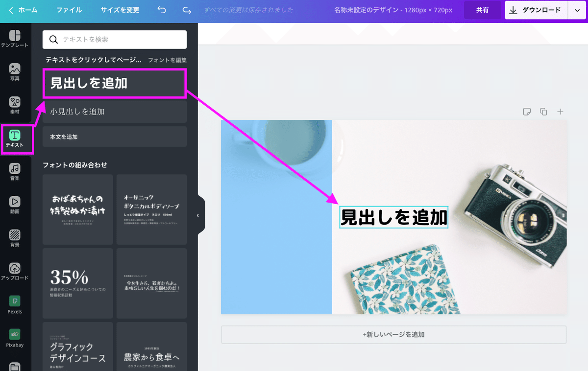Image resolution: width=588 pixels, height=371 pixels.
Task: Click the ダウンロード (Download) button
Action: pos(536,10)
